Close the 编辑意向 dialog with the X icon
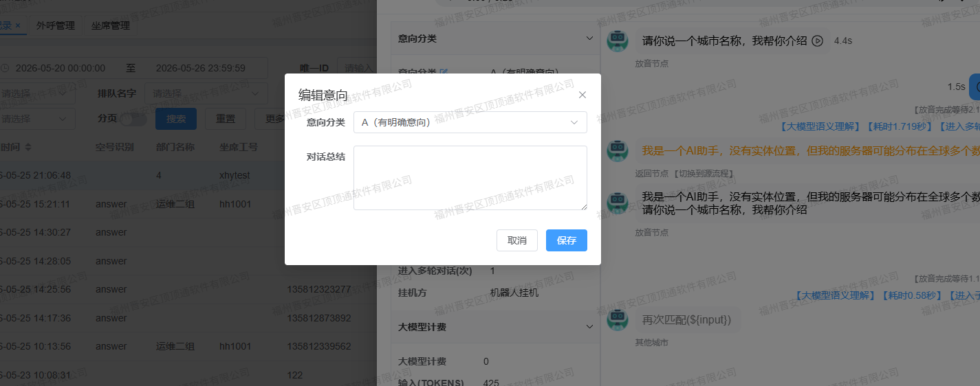Screen dimensions: 980x386 582,95
